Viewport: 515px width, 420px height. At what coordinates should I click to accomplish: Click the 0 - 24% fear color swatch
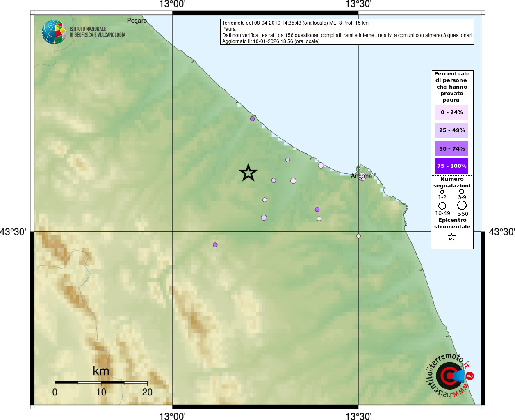[x=452, y=112]
